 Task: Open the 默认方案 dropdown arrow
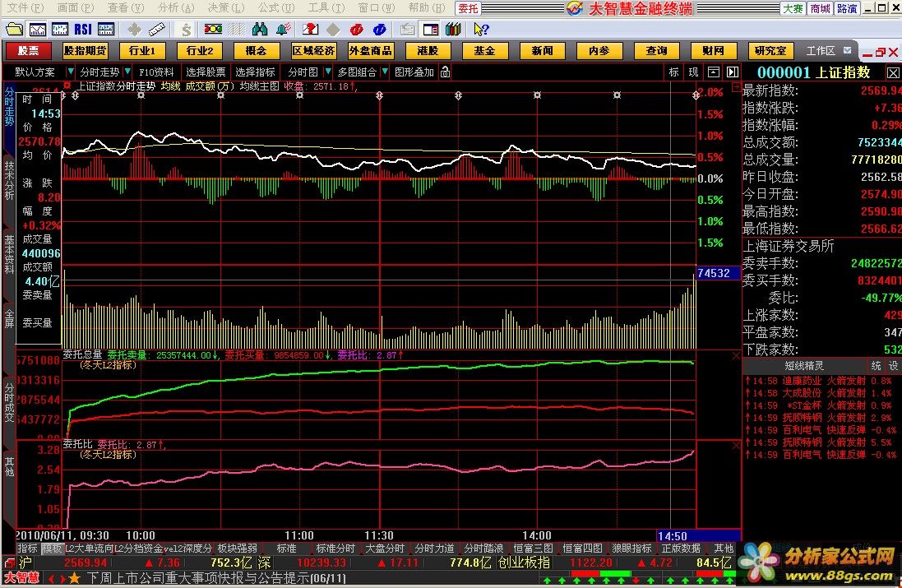[70, 72]
